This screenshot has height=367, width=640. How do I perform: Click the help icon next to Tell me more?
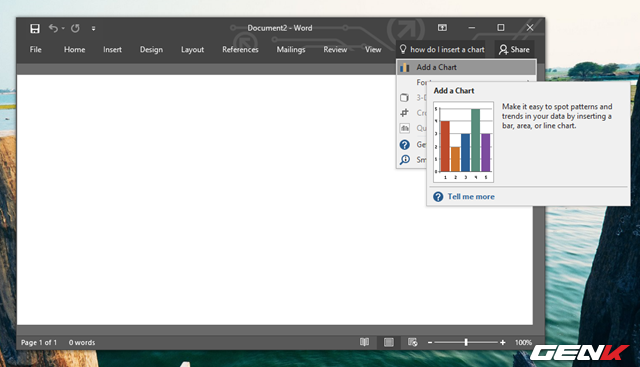pos(438,197)
